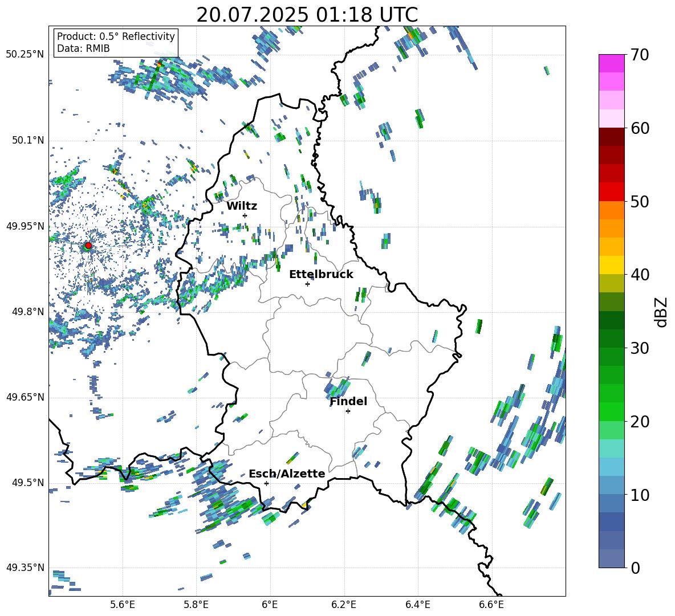
Task: Click the Findel station cross marker
Action: click(348, 411)
